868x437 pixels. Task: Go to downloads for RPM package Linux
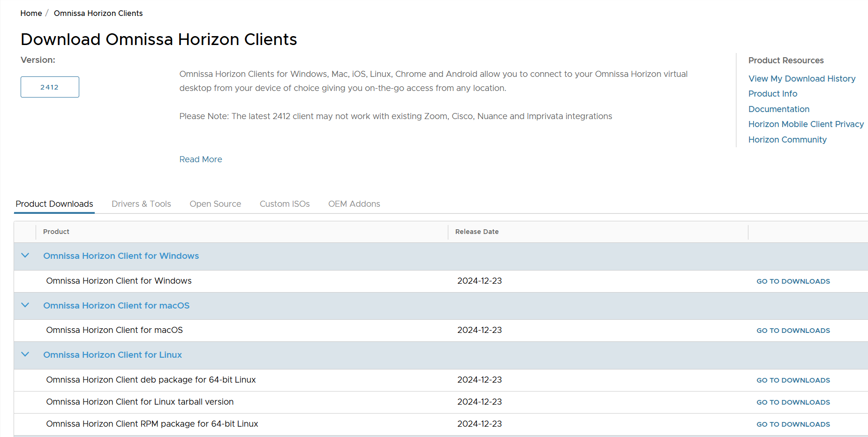tap(793, 424)
